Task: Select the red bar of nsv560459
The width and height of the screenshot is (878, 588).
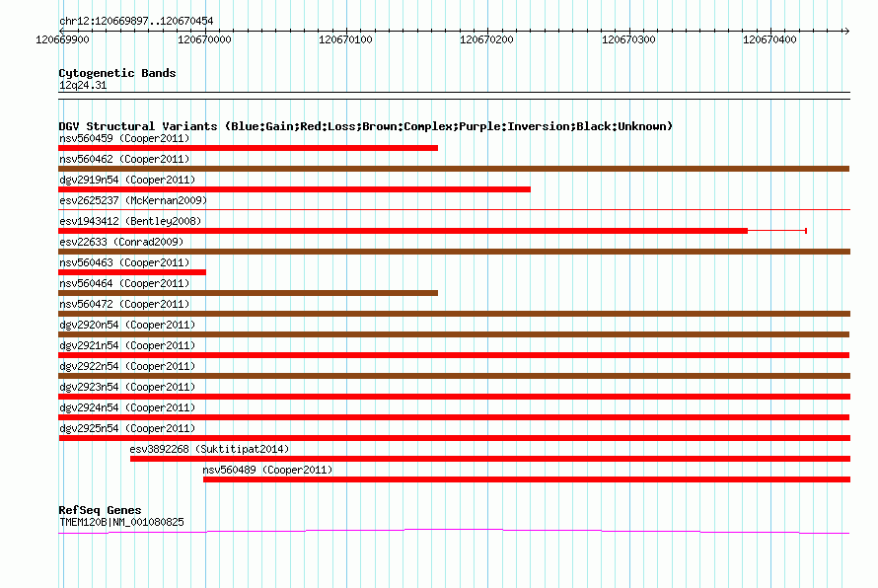Action: pyautogui.click(x=248, y=148)
